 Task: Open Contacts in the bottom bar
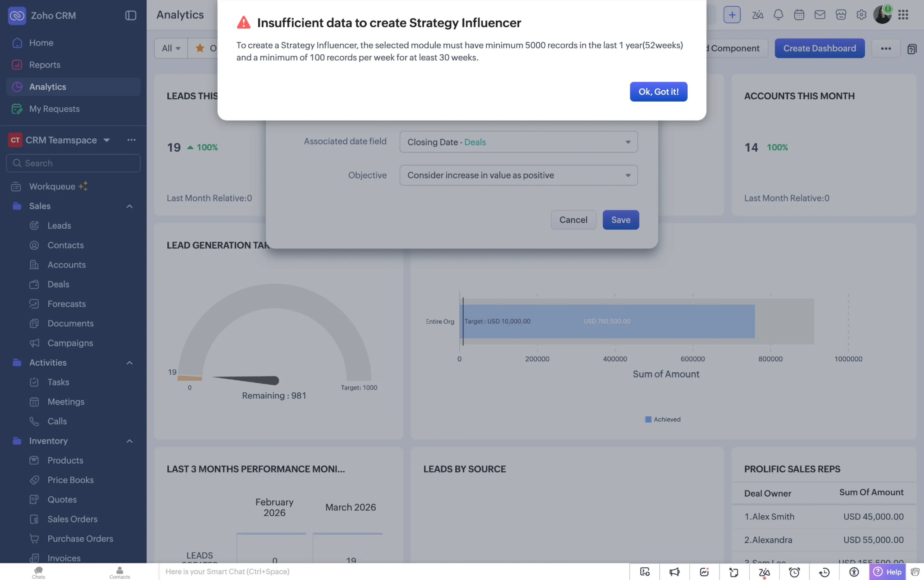(x=119, y=572)
